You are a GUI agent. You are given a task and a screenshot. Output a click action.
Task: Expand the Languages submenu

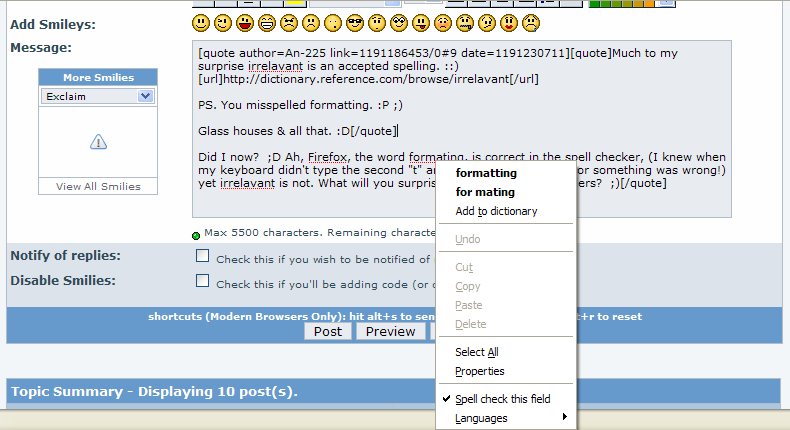point(506,418)
